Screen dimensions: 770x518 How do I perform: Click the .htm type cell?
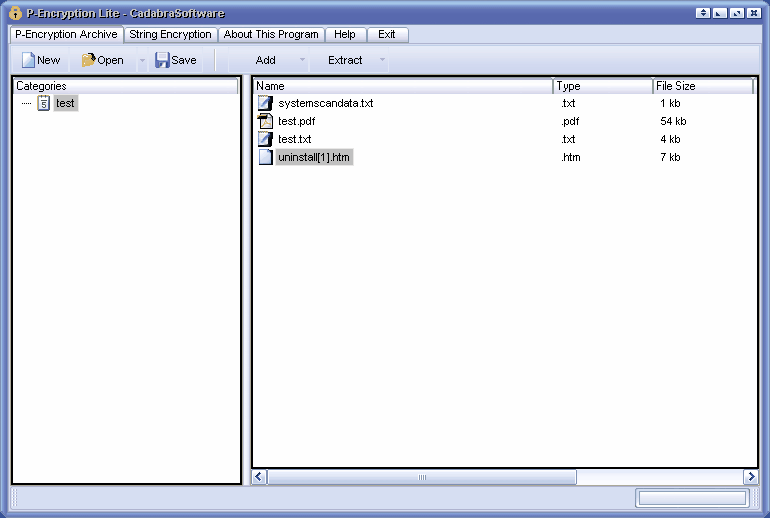pyautogui.click(x=571, y=157)
